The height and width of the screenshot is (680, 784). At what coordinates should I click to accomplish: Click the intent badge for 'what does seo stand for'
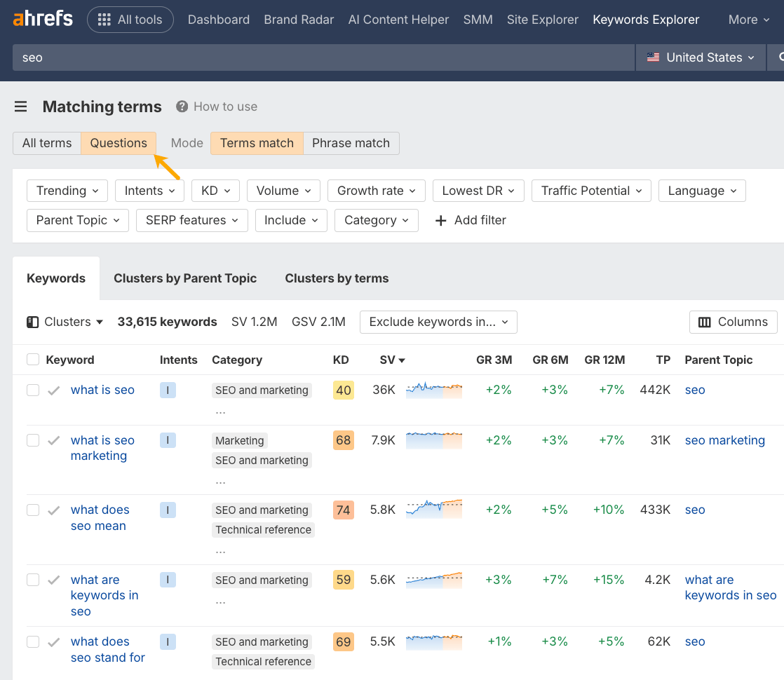(168, 641)
